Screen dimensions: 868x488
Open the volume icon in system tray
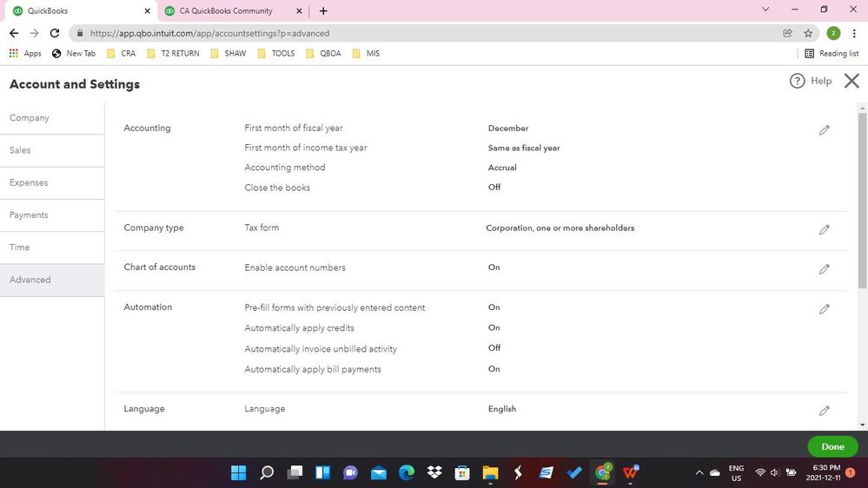(775, 472)
